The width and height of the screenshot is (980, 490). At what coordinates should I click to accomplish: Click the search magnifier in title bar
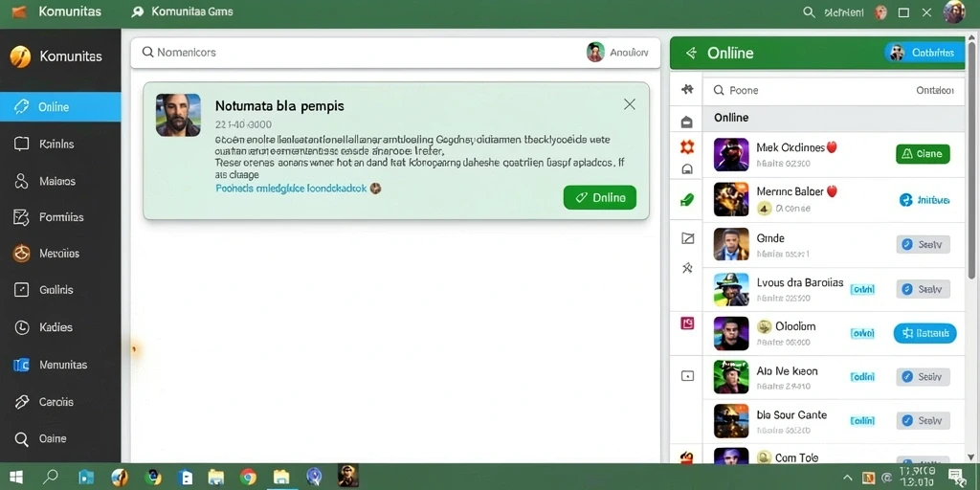[x=809, y=11]
